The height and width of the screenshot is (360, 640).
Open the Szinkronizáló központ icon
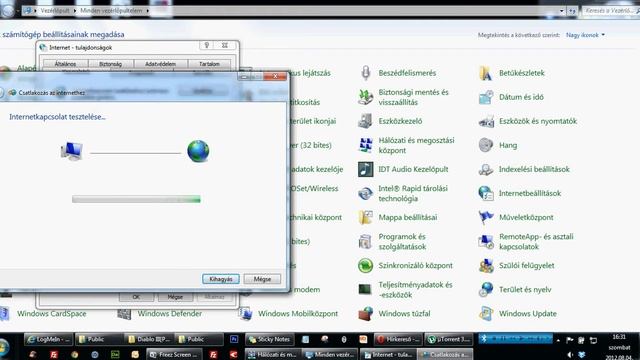click(366, 266)
